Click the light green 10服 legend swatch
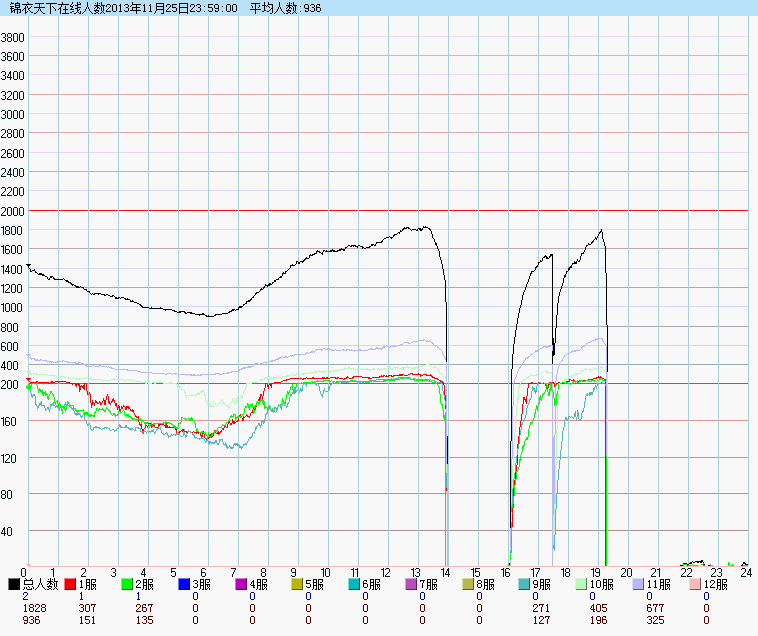 (x=582, y=584)
